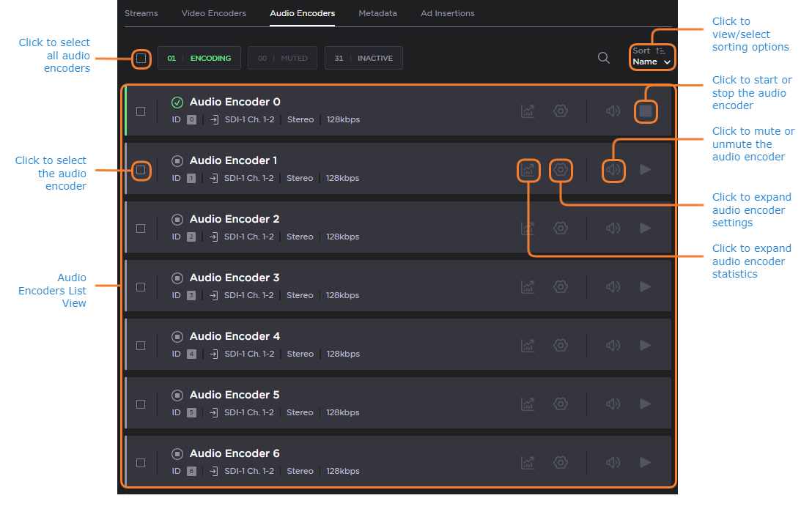Open settings gear for Audio Encoder 5

pos(561,404)
